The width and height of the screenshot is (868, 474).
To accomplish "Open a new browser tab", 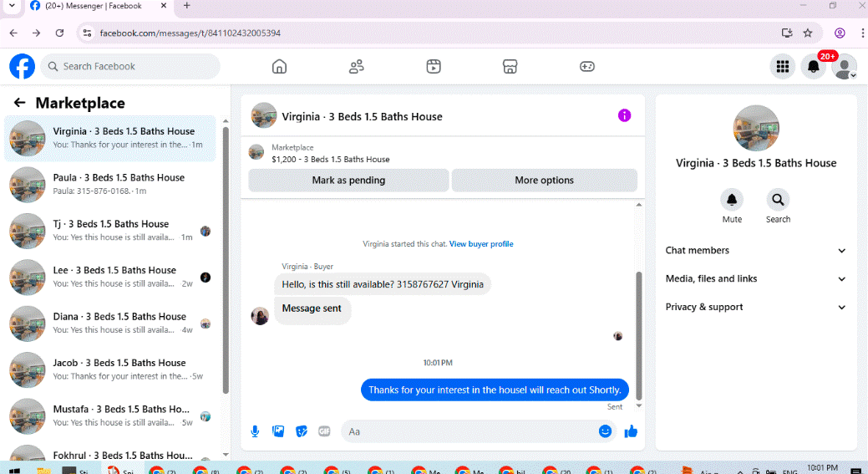I will click(x=186, y=6).
